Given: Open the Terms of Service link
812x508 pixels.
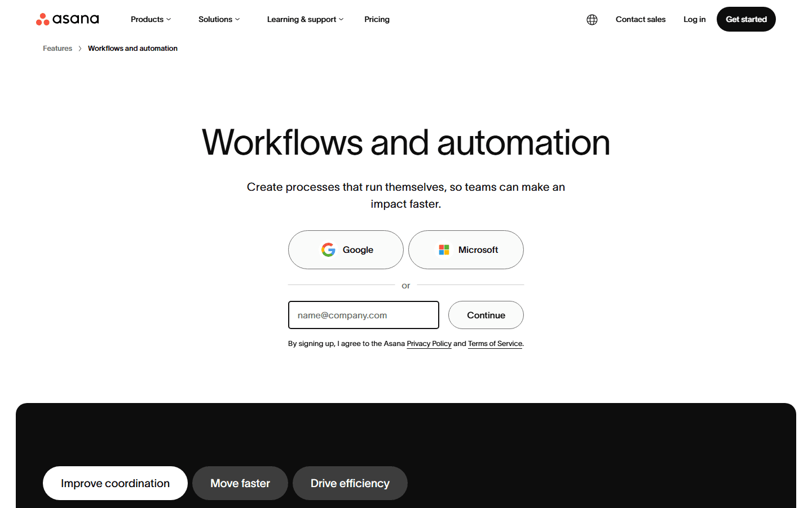Looking at the screenshot, I should [x=495, y=344].
